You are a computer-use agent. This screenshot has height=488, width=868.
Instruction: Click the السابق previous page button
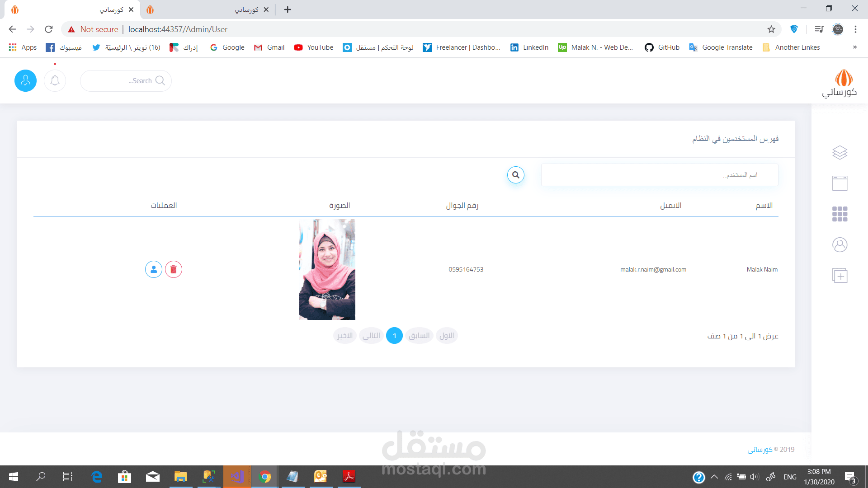419,336
